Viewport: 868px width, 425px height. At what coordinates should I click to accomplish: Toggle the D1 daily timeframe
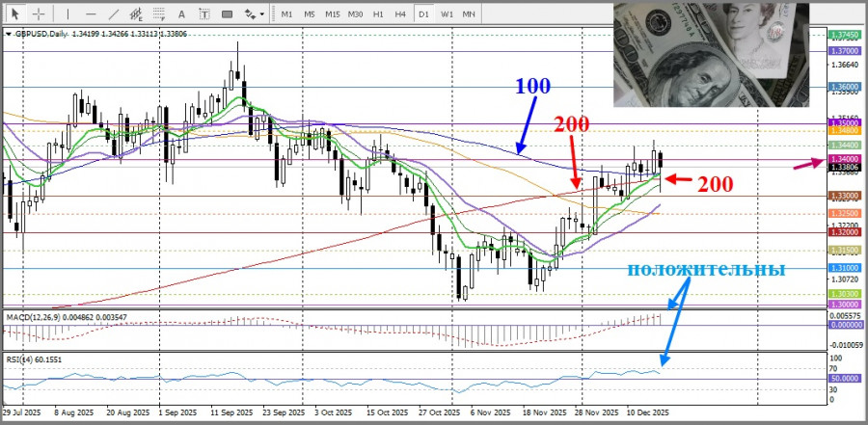[424, 13]
